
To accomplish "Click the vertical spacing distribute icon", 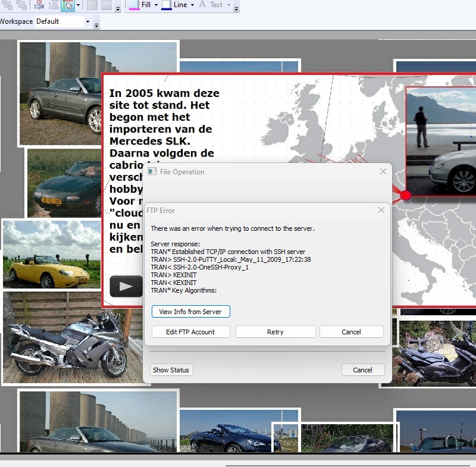I will pyautogui.click(x=54, y=5).
